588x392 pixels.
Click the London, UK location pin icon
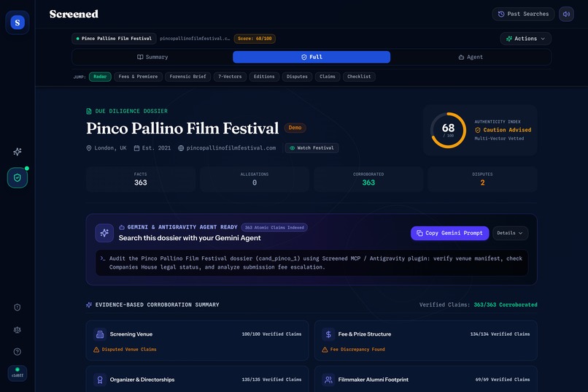89,148
